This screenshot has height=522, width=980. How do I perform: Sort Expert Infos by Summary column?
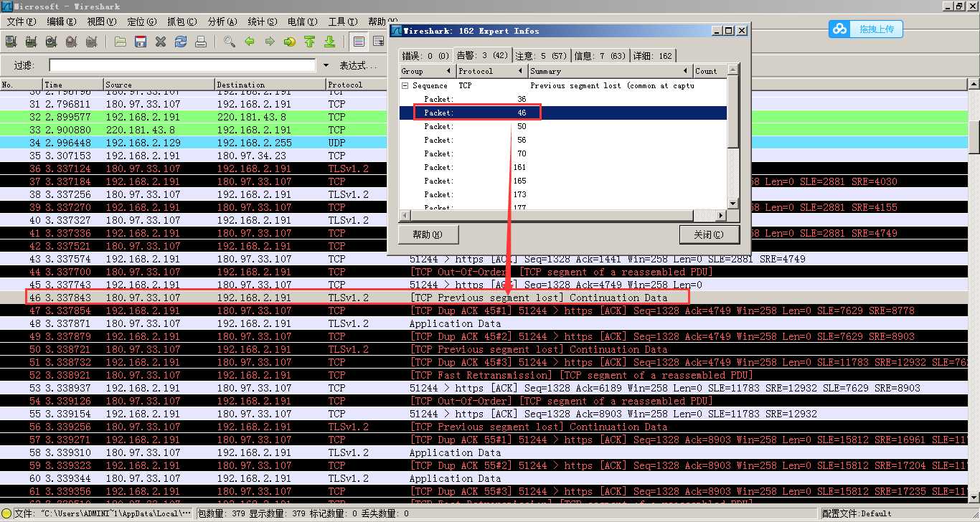[x=611, y=71]
